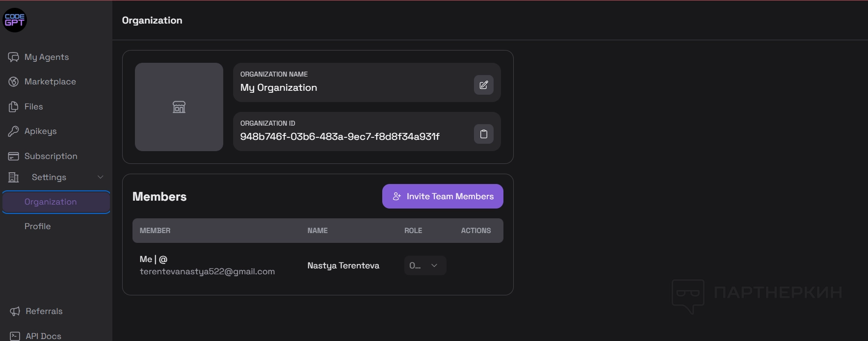Go to the Marketplace section
868x341 pixels.
pos(50,82)
